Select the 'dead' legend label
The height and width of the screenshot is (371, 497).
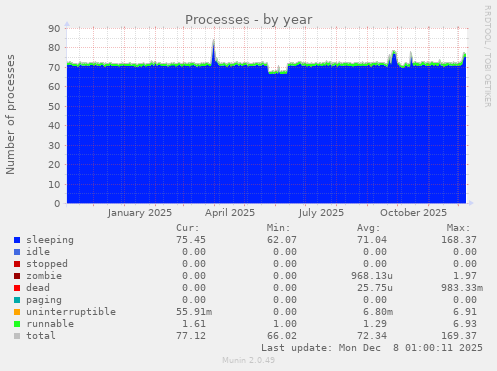point(38,288)
